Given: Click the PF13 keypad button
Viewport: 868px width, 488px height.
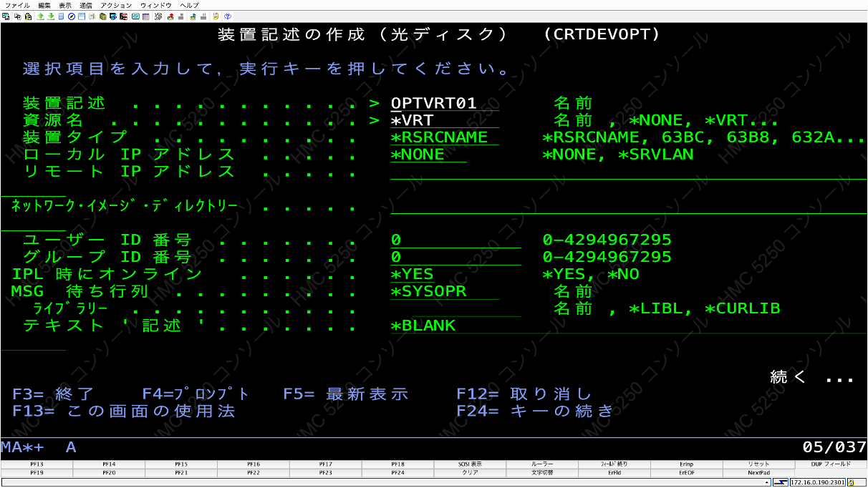Looking at the screenshot, I should click(x=37, y=464).
